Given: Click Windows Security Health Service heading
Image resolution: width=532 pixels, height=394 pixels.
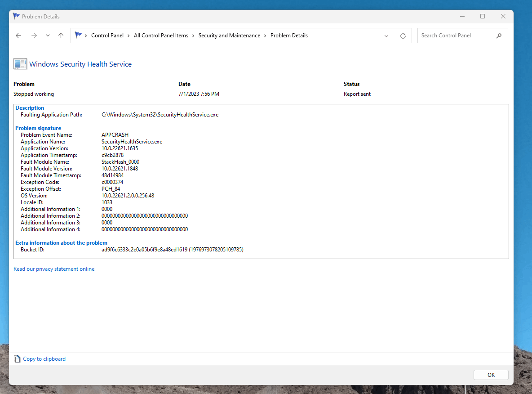Looking at the screenshot, I should [x=80, y=64].
